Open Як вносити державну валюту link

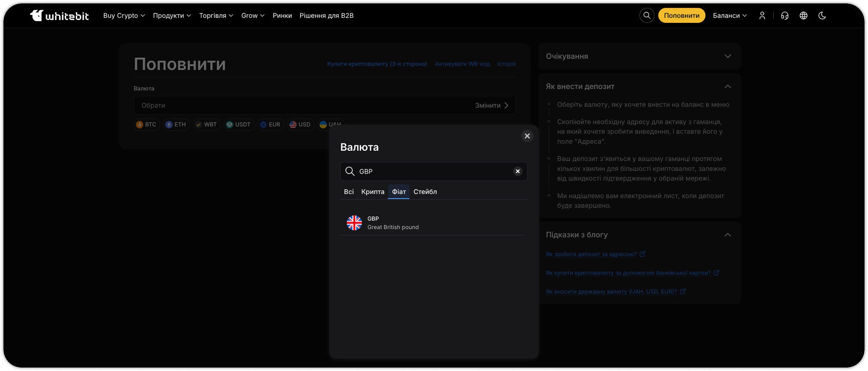pos(611,291)
